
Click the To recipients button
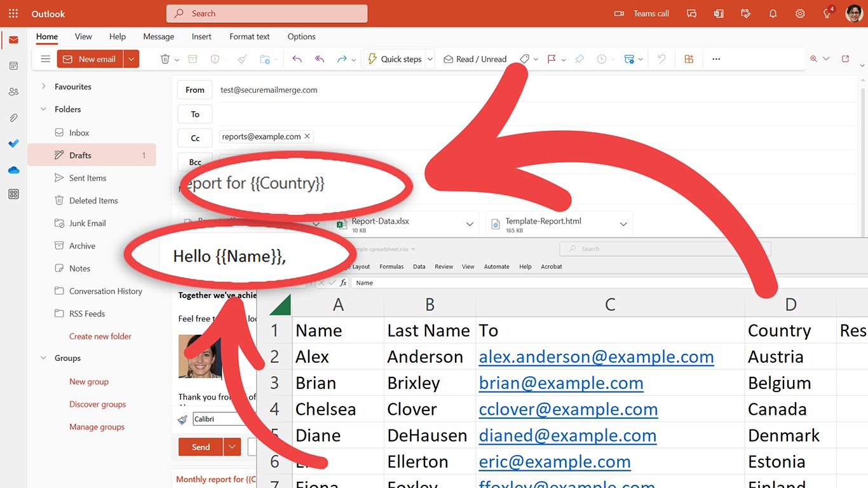tap(195, 114)
